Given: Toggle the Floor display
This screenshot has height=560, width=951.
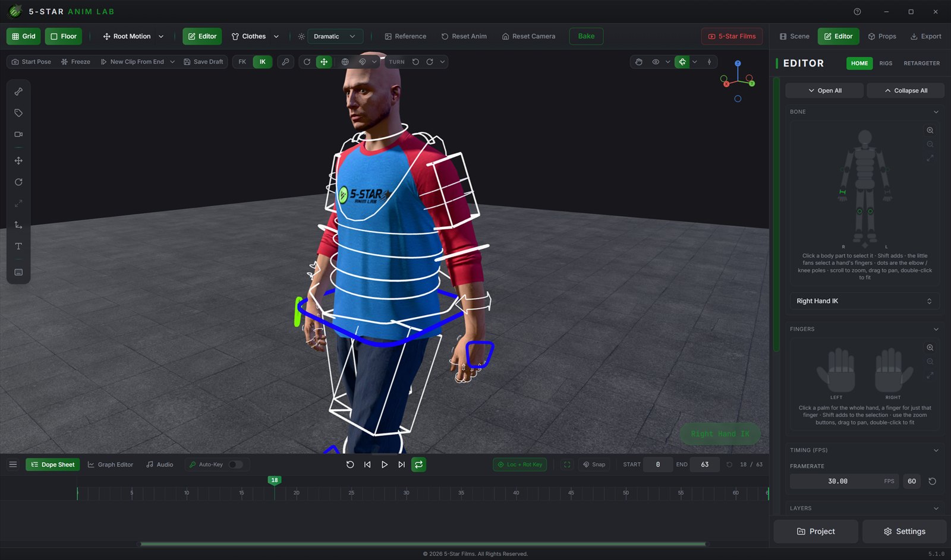Looking at the screenshot, I should click(64, 36).
